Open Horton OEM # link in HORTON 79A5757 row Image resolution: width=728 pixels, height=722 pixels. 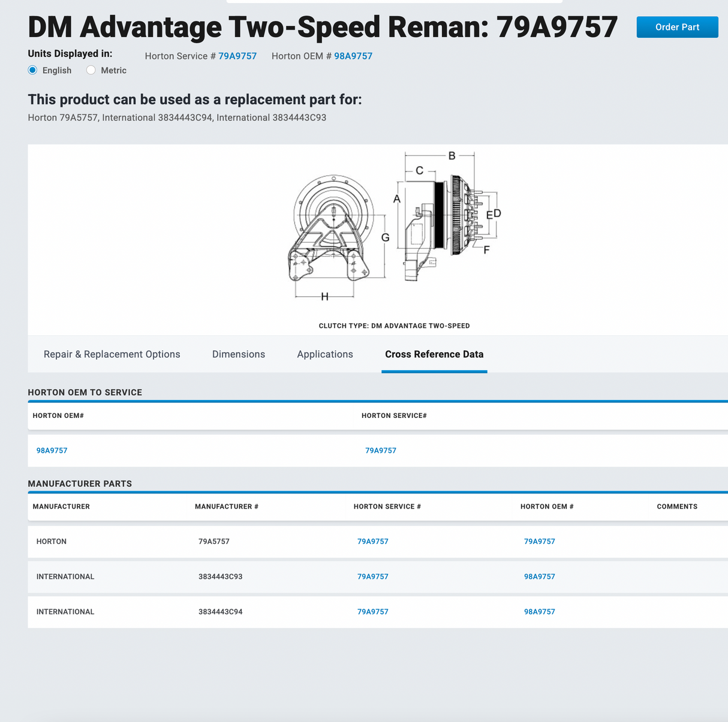click(x=539, y=541)
